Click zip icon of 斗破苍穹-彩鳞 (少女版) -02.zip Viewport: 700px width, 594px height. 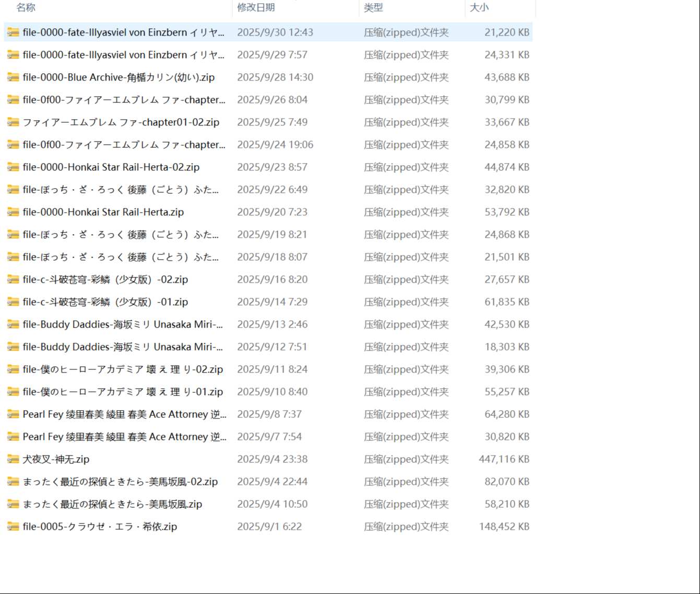point(13,279)
